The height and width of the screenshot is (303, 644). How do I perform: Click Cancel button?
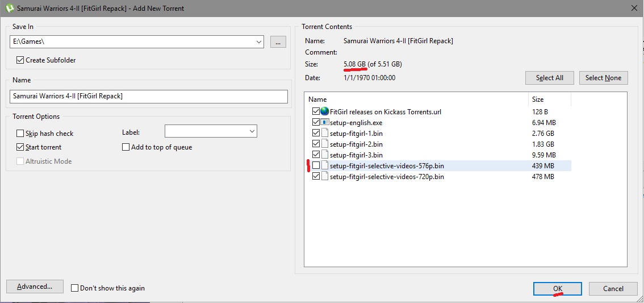coord(613,289)
